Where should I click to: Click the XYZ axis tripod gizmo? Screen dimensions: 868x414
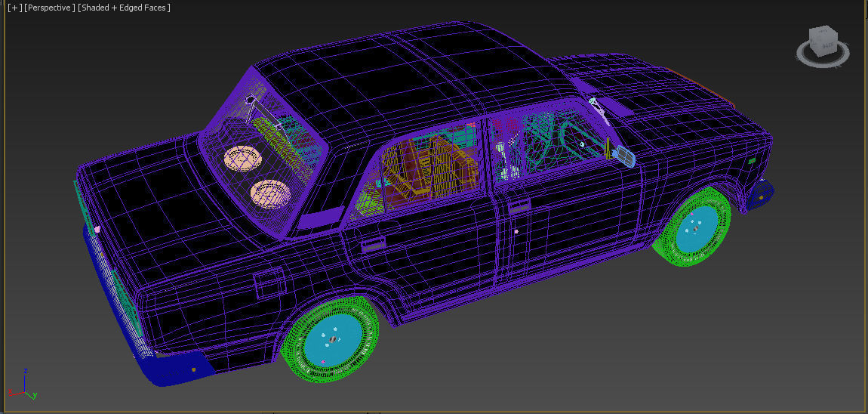24,385
